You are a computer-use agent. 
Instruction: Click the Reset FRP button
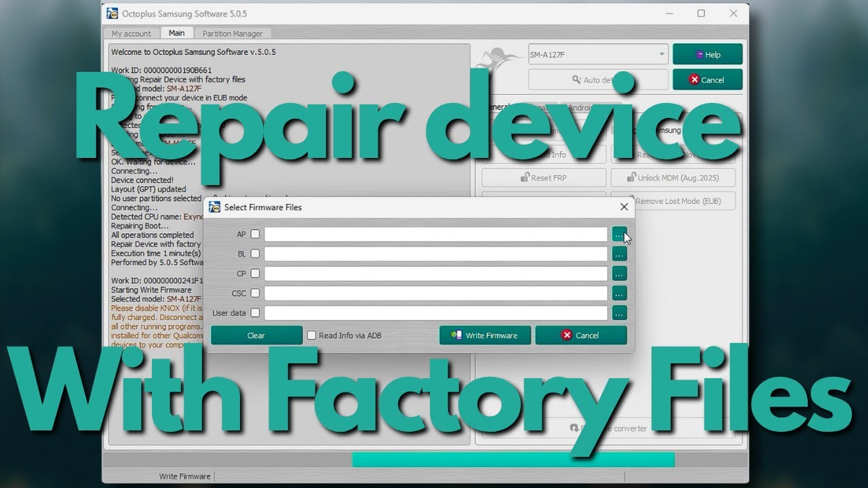pos(544,178)
